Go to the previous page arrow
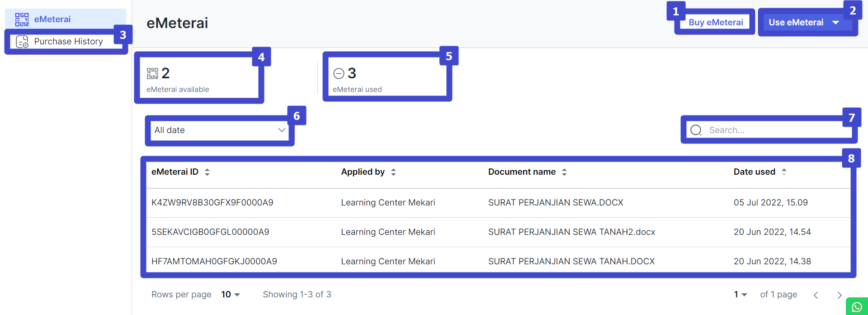Screen dimensions: 868x315 (x=816, y=295)
